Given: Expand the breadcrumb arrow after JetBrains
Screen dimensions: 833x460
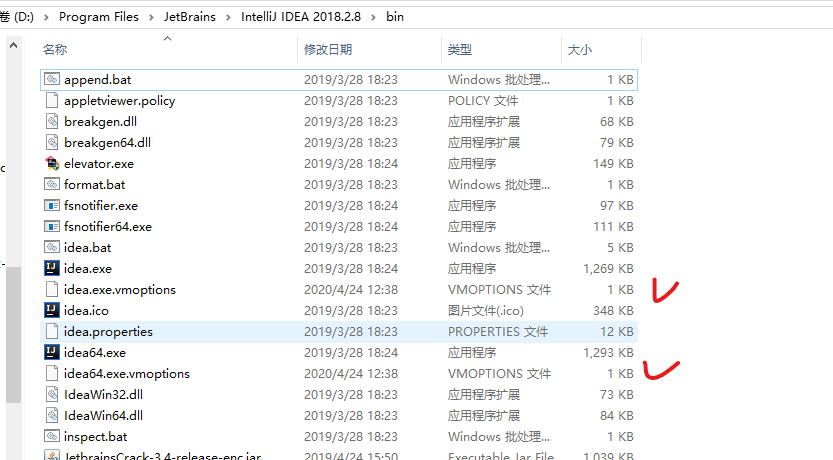Looking at the screenshot, I should tap(228, 18).
